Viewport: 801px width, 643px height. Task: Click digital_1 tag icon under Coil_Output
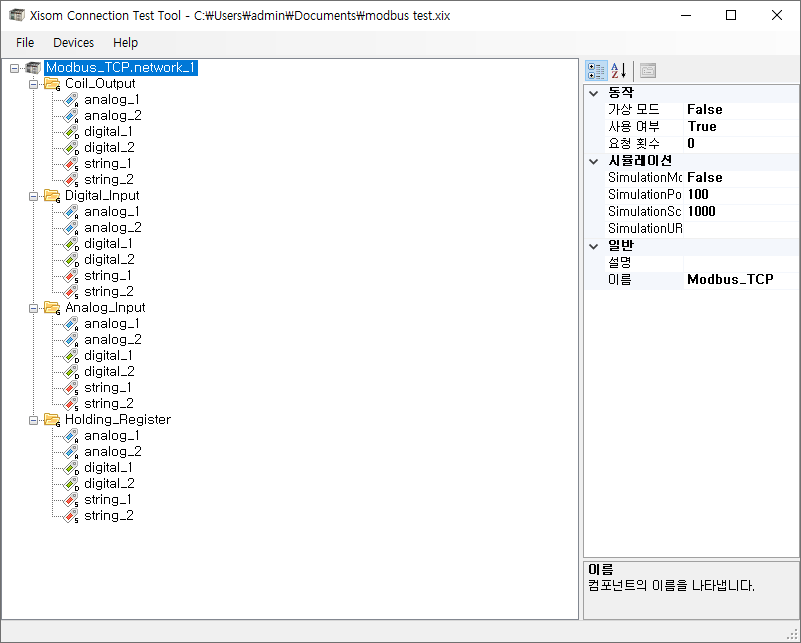coord(71,132)
